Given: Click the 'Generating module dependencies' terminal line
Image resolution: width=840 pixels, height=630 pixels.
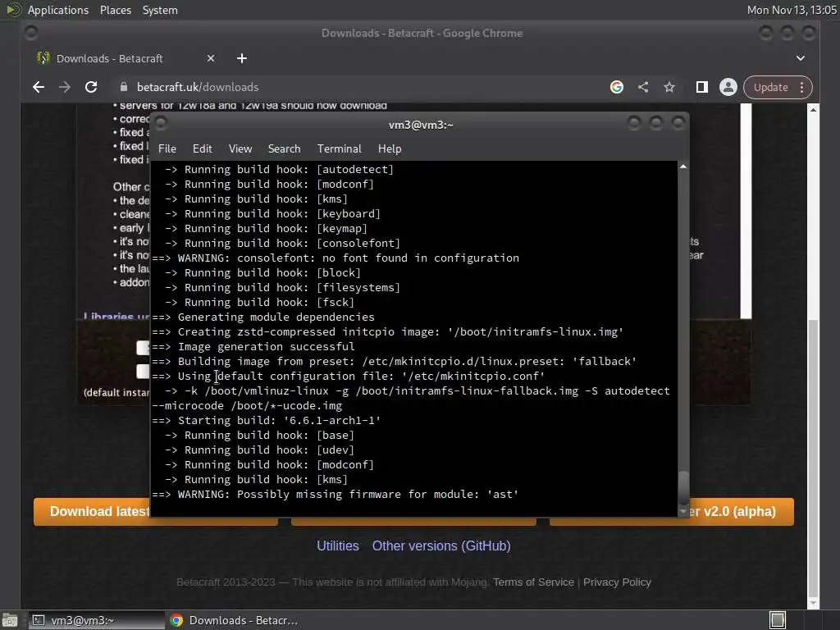Looking at the screenshot, I should [263, 317].
